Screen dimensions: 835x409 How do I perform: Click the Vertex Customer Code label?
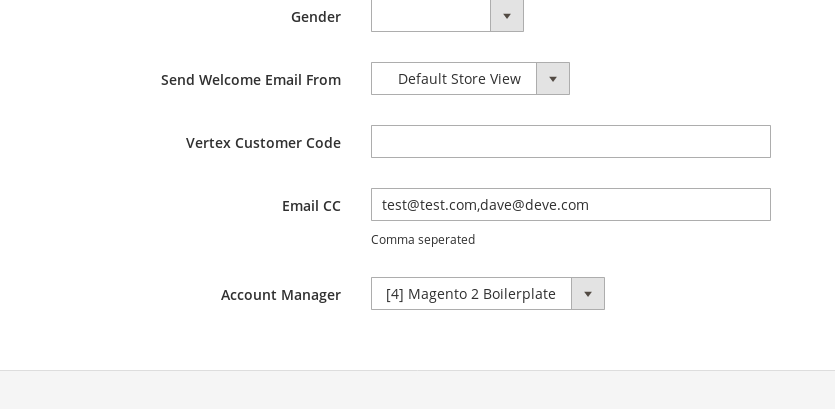tap(263, 143)
